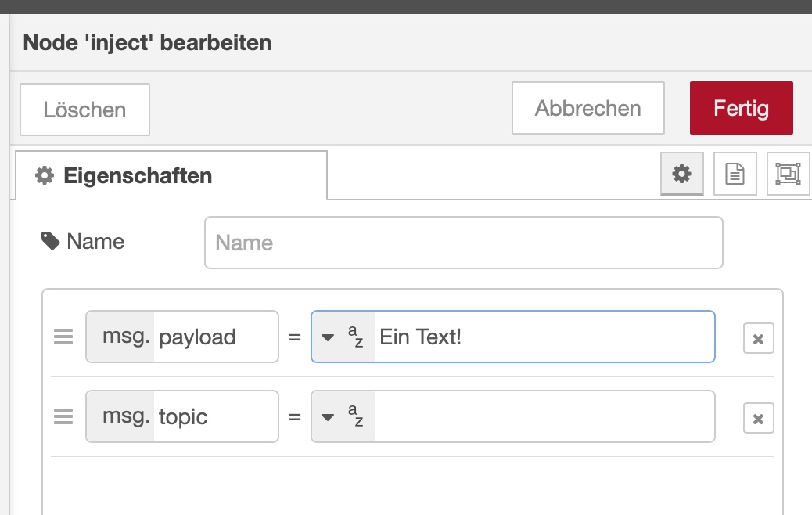Edit the msg. payload property name field
This screenshot has height=515, width=812.
214,337
